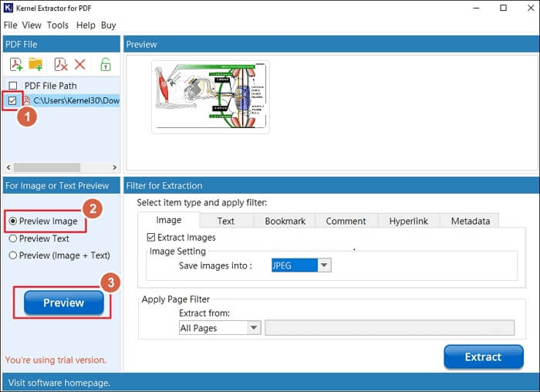The height and width of the screenshot is (392, 540).
Task: Select the Preview Text radio button
Action: pyautogui.click(x=13, y=238)
